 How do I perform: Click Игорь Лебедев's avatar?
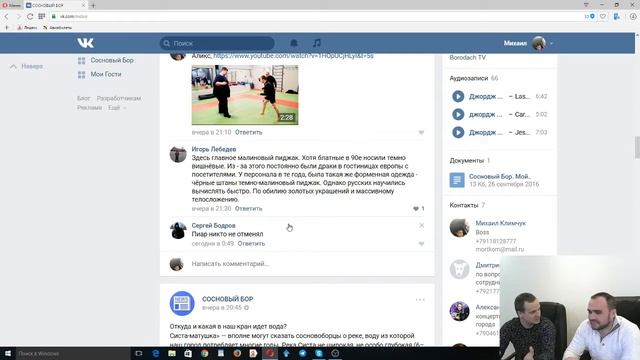point(178,154)
